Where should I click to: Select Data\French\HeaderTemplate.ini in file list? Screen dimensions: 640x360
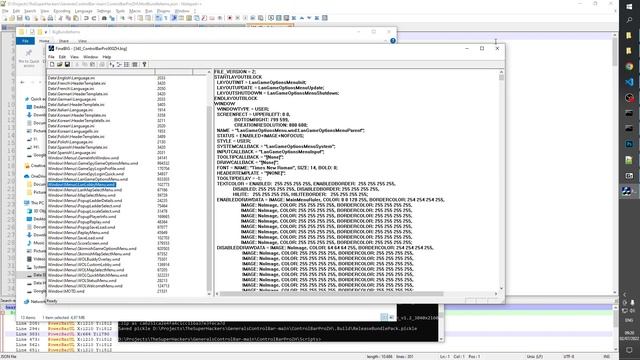pyautogui.click(x=77, y=83)
